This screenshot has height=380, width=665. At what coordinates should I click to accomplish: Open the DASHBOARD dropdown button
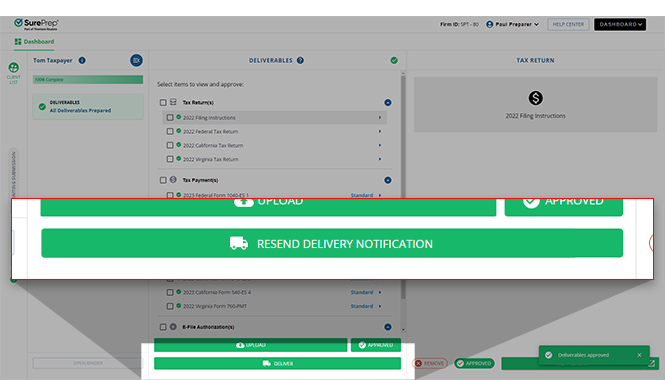point(620,24)
